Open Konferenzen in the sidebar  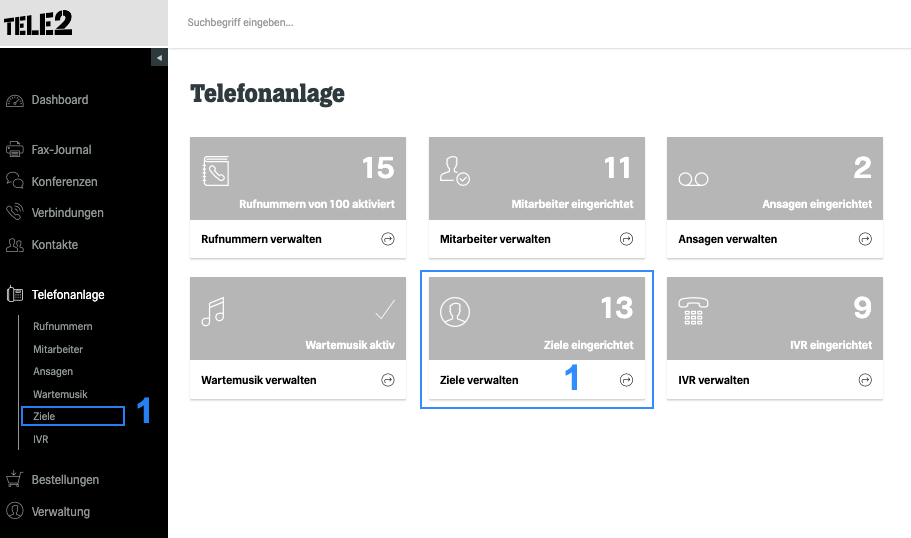pyautogui.click(x=64, y=182)
